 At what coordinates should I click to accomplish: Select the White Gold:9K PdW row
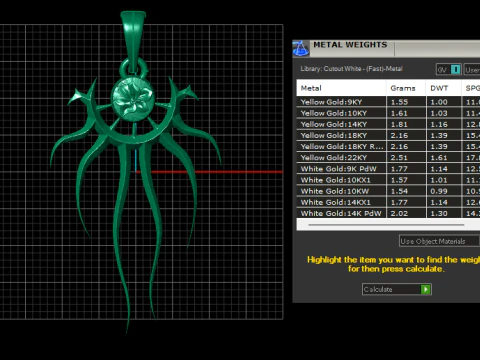tap(388, 169)
